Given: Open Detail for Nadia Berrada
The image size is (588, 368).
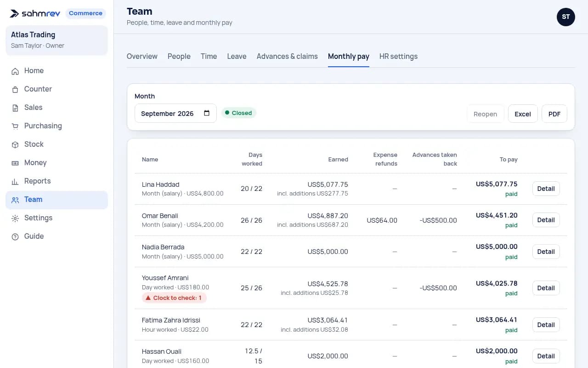Looking at the screenshot, I should pyautogui.click(x=546, y=252).
